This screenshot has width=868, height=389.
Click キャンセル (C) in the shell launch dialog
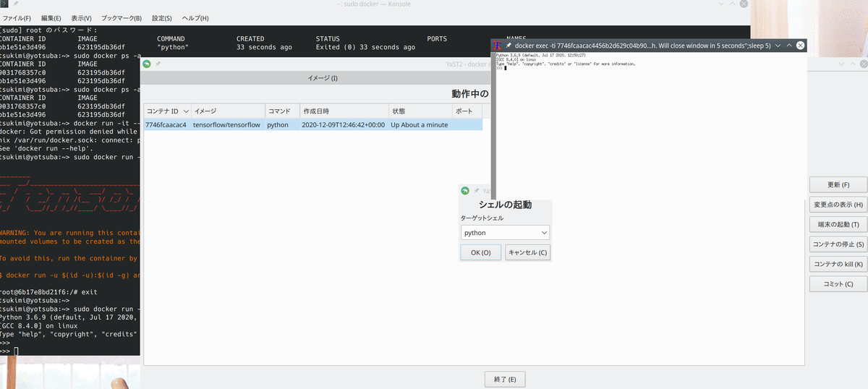point(527,252)
